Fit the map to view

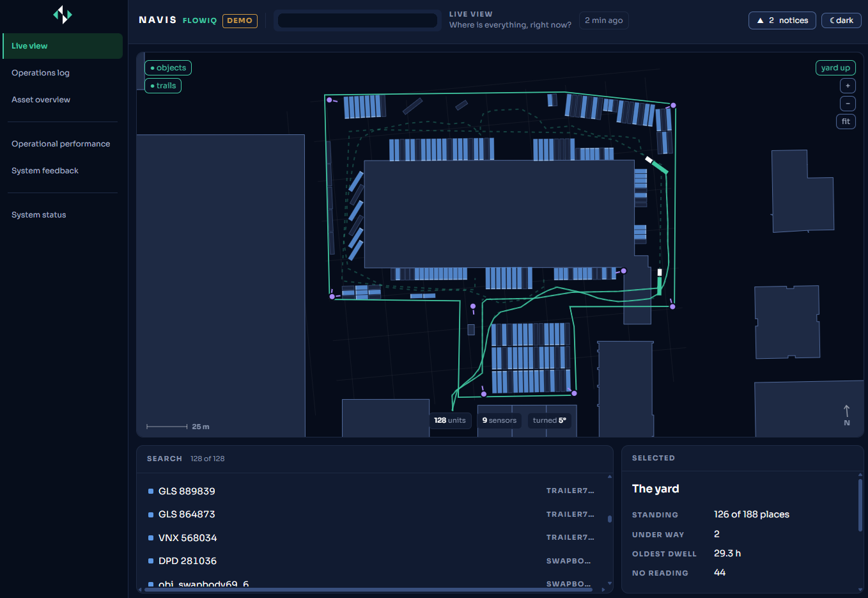point(846,122)
